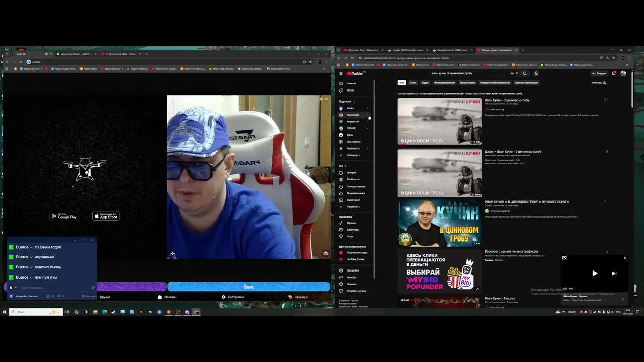Open more options for ЛУЧШИЕ ПЕСНИ result
Image resolution: width=644 pixels, height=362 pixels.
[605, 201]
